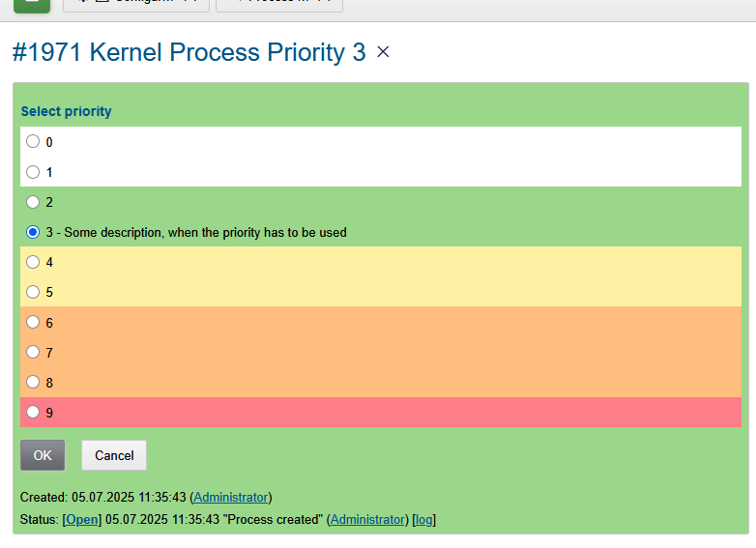
Task: Select priority 6 radio option
Action: [x=33, y=322]
